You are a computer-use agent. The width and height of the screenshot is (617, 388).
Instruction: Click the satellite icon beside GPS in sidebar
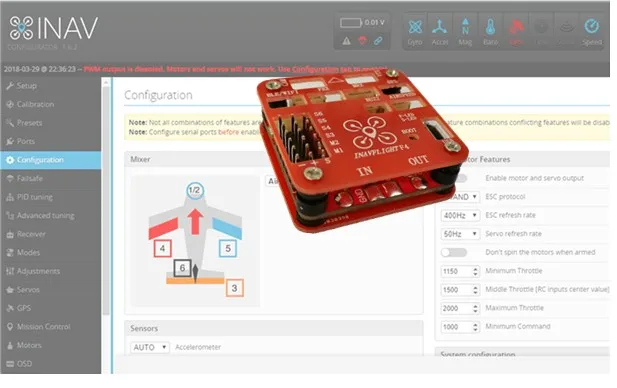10,308
